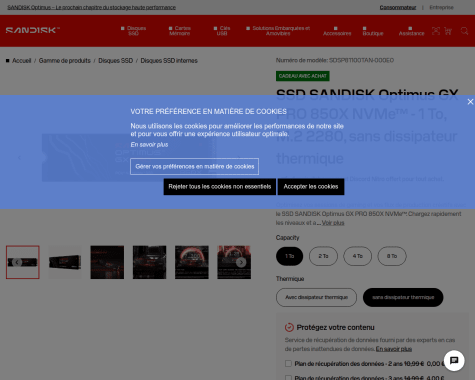Click Accepter les cookies button
Screen dimensions: 475x380
[311, 187]
